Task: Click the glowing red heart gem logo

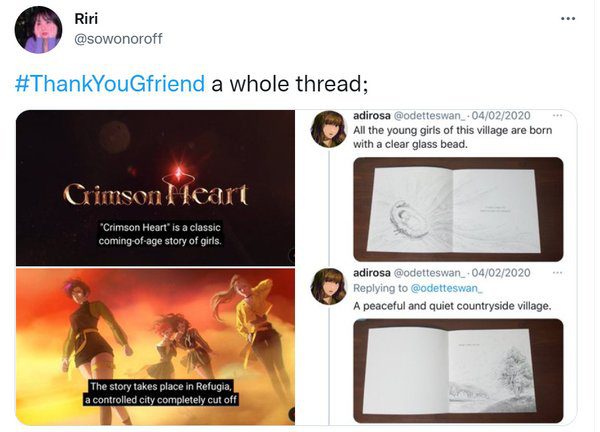Action: click(178, 171)
